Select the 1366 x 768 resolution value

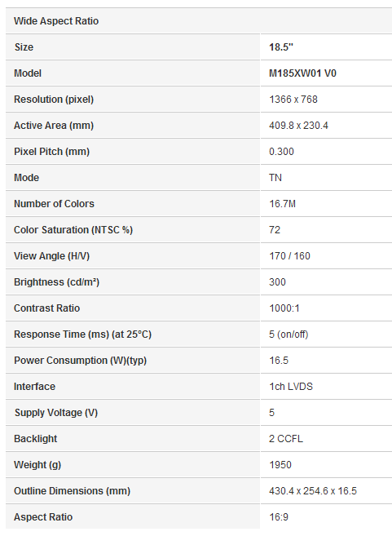tap(293, 100)
